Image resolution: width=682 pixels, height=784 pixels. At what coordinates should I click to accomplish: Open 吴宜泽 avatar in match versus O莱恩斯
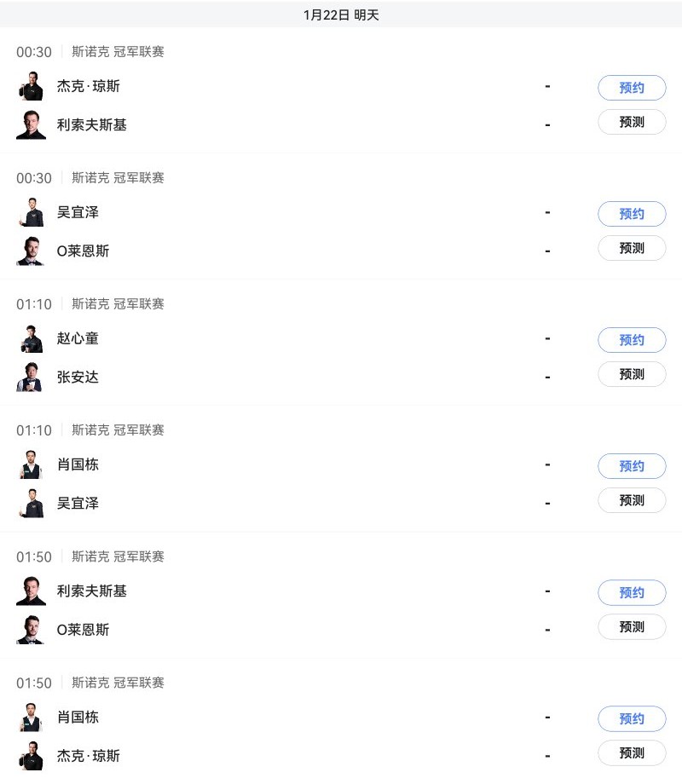[31, 213]
